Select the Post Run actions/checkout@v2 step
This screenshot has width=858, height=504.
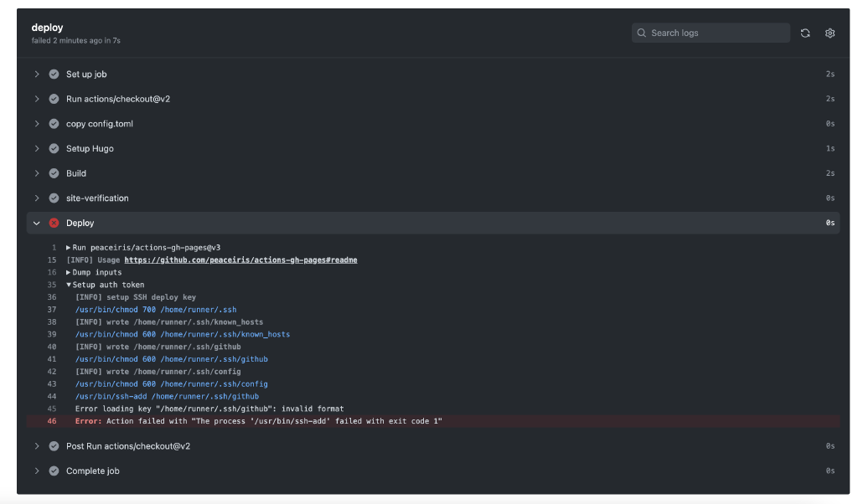coord(127,446)
